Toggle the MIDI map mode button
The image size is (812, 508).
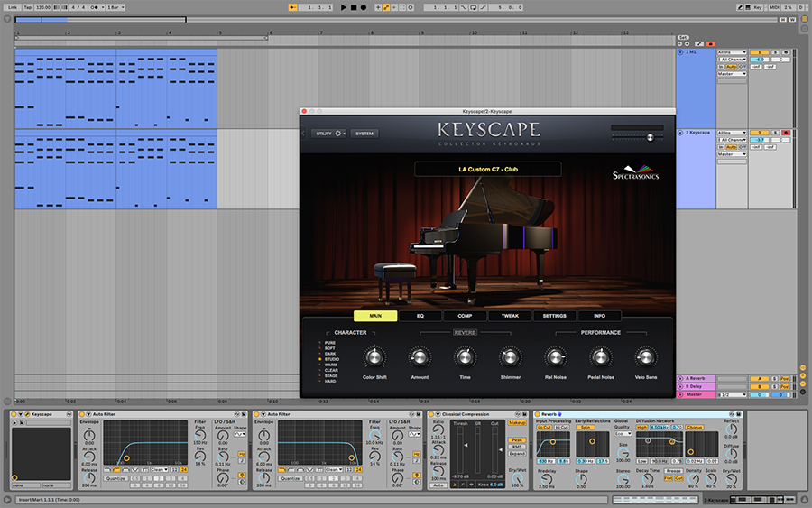[x=774, y=7]
